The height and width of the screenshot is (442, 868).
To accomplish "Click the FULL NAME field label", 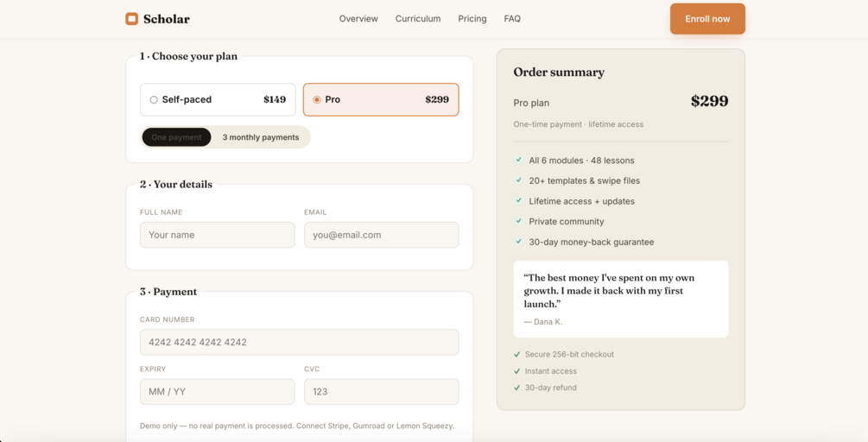I will point(162,212).
